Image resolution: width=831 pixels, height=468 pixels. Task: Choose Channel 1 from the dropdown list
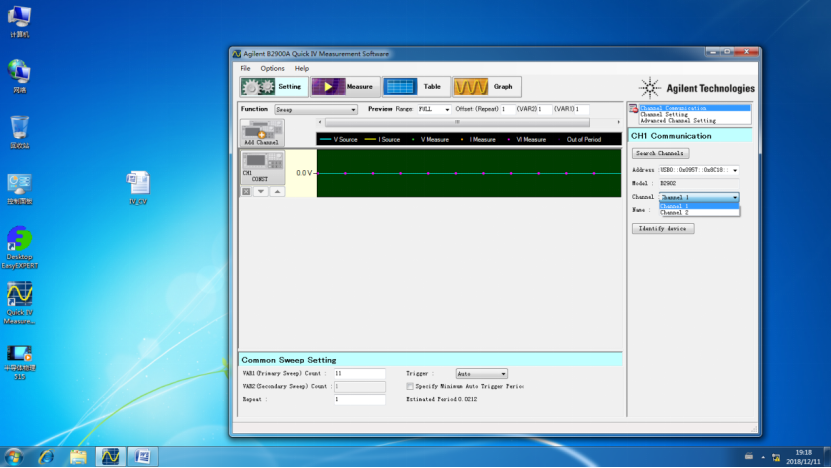[x=699, y=206]
